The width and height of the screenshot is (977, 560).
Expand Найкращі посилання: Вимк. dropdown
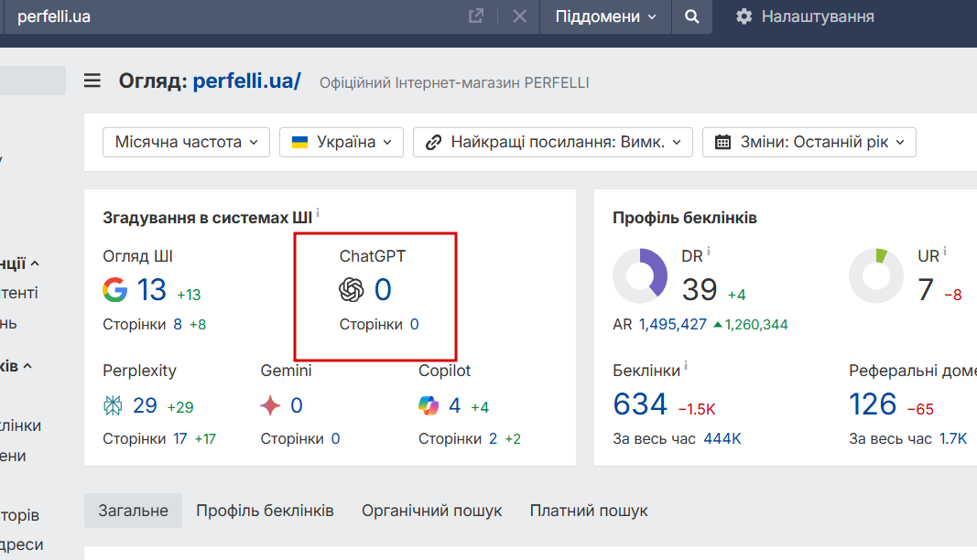tap(553, 142)
